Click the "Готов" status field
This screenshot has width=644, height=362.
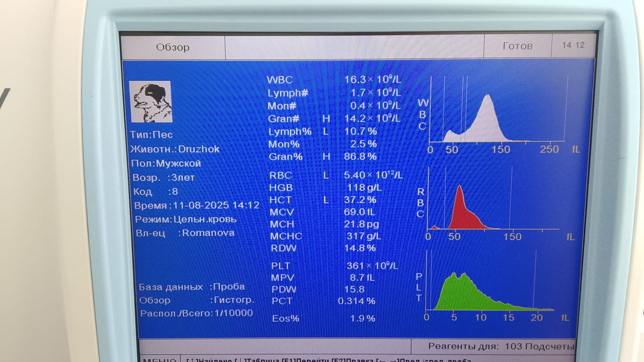point(518,46)
